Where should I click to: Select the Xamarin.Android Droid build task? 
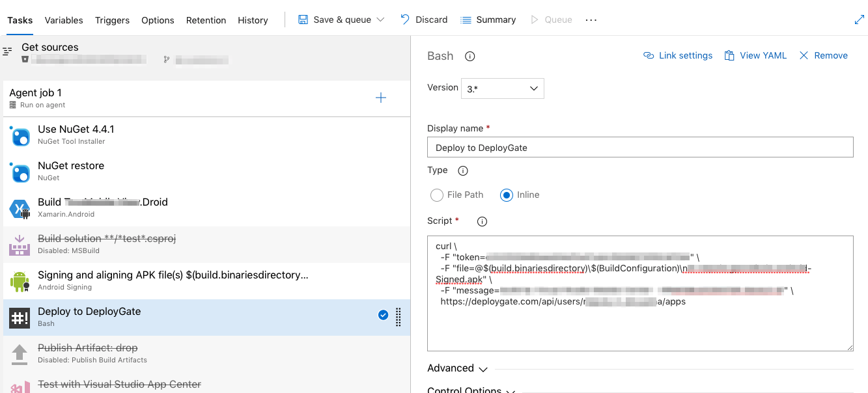tap(206, 208)
